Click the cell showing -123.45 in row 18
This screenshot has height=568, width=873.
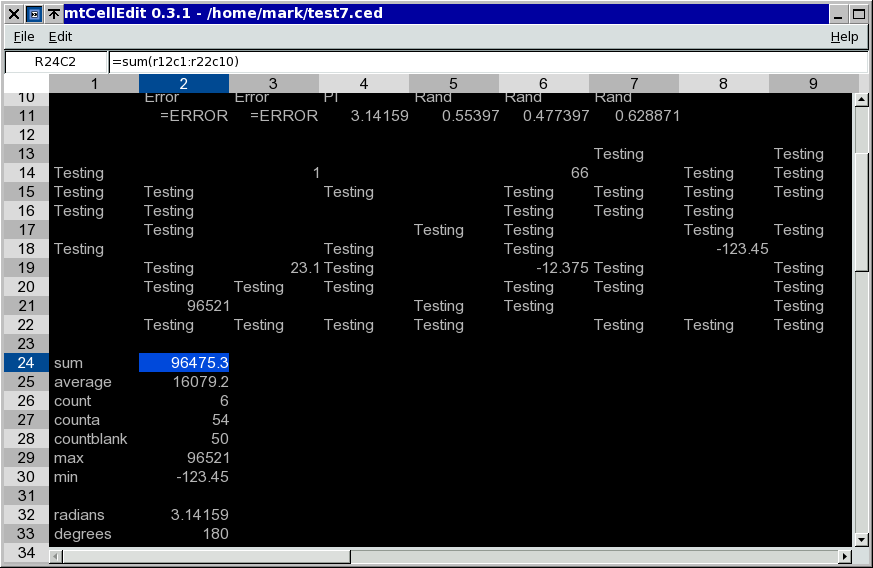pos(724,249)
